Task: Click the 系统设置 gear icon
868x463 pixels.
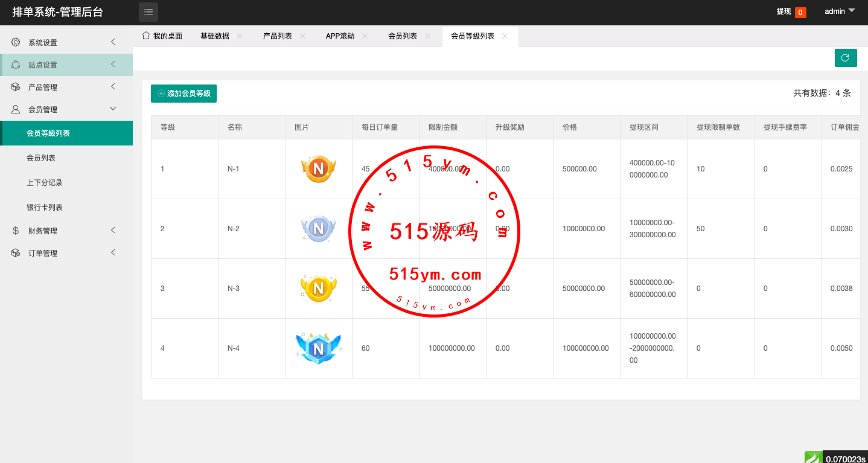Action: (16, 42)
